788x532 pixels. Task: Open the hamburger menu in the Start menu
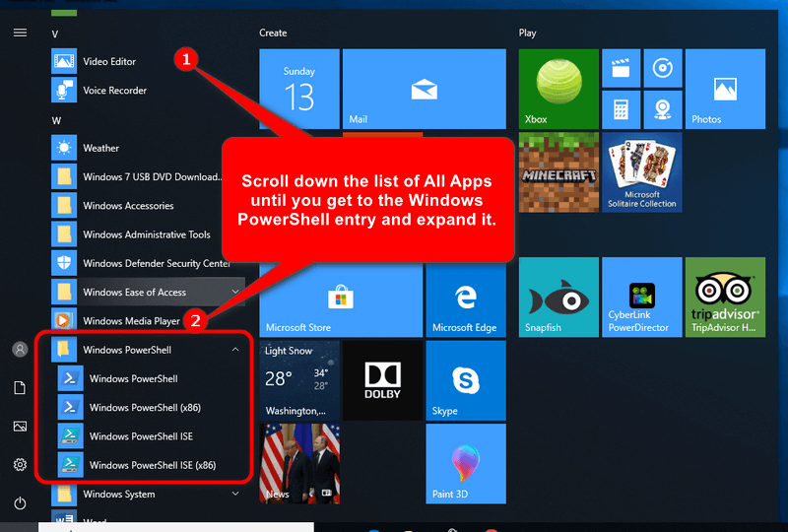(x=20, y=33)
